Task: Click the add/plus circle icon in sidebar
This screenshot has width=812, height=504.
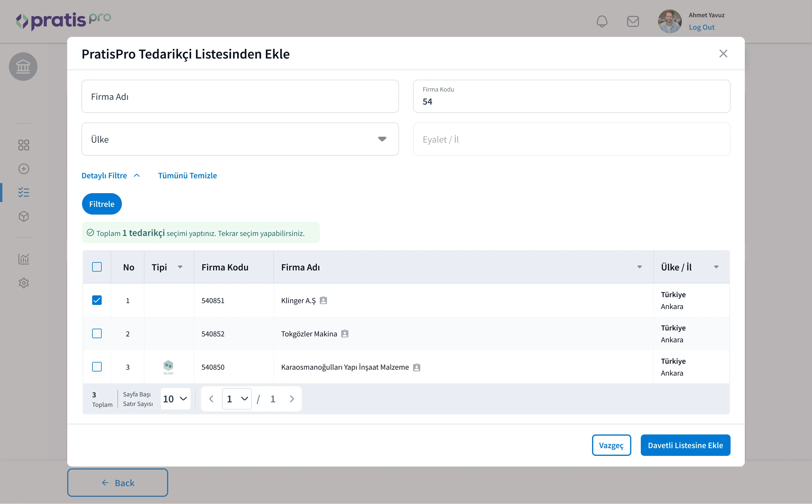Action: point(23,168)
